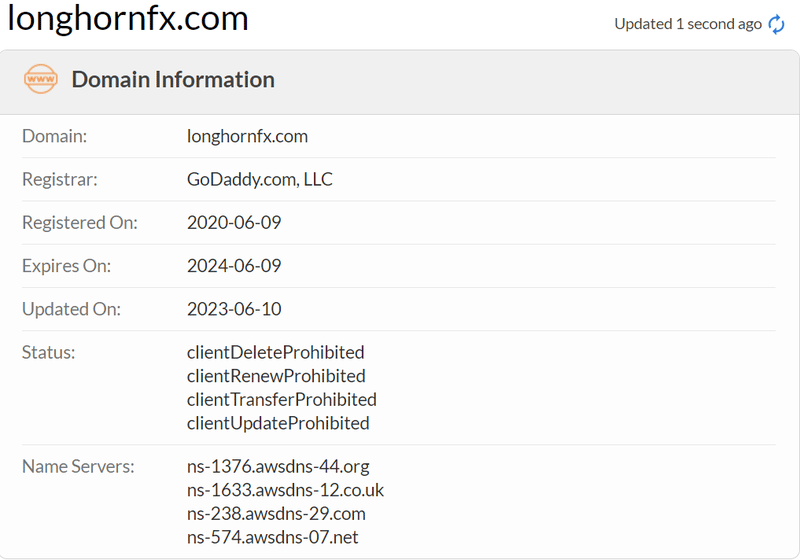The width and height of the screenshot is (800, 560).
Task: Click the Updated 1 second ago text
Action: tap(688, 24)
